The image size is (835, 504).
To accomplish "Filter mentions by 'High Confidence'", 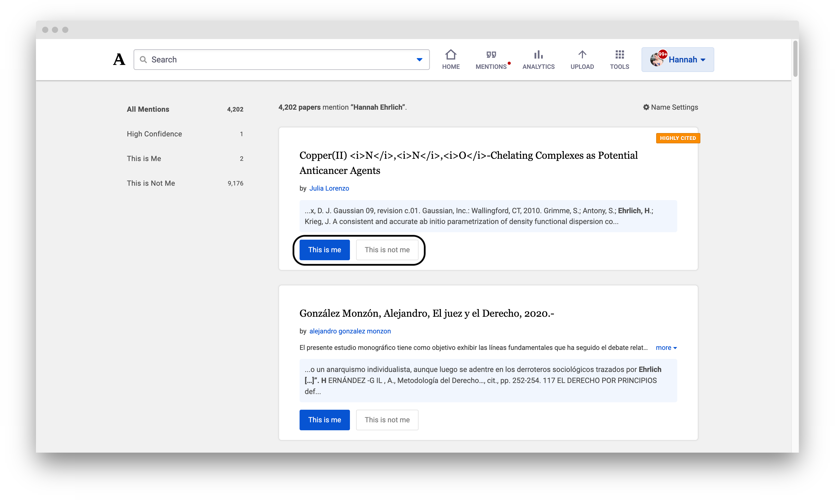I will 154,134.
